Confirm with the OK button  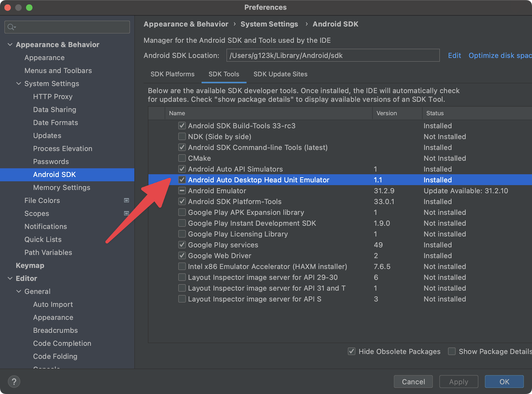tap(504, 382)
